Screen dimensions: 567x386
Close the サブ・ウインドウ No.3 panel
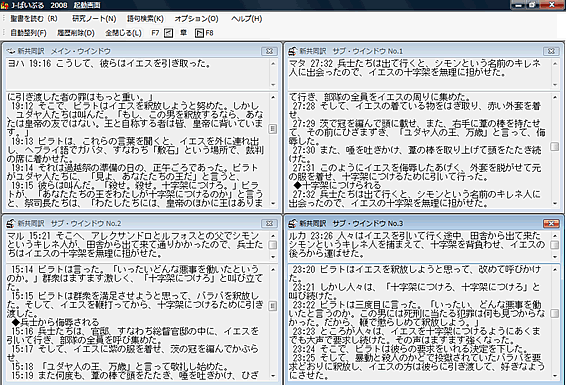point(551,223)
